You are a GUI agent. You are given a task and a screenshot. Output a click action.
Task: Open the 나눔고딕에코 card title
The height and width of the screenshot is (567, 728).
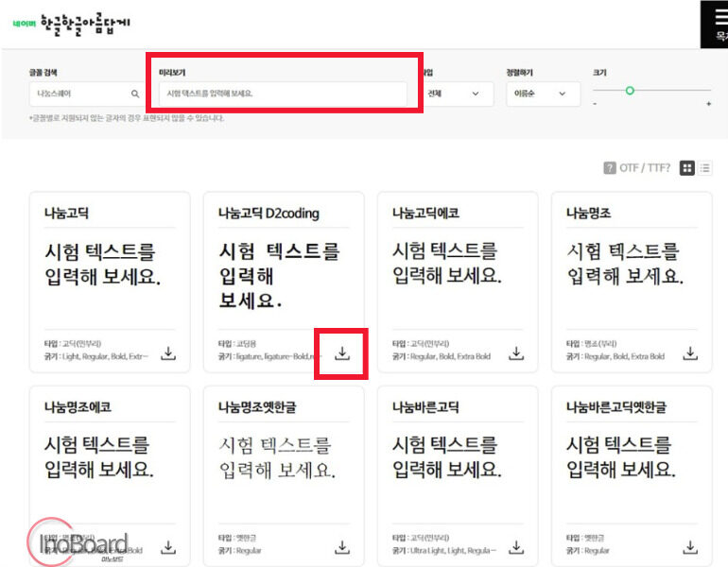pos(425,213)
